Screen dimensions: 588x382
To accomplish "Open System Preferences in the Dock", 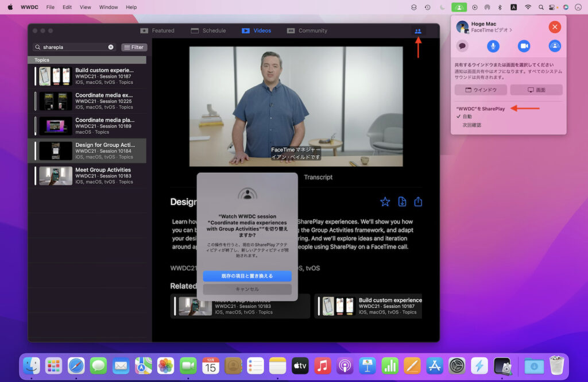I will click(x=457, y=366).
